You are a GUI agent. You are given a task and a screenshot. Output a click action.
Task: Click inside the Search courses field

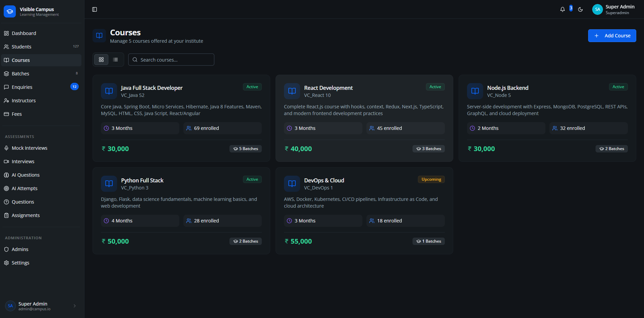171,60
